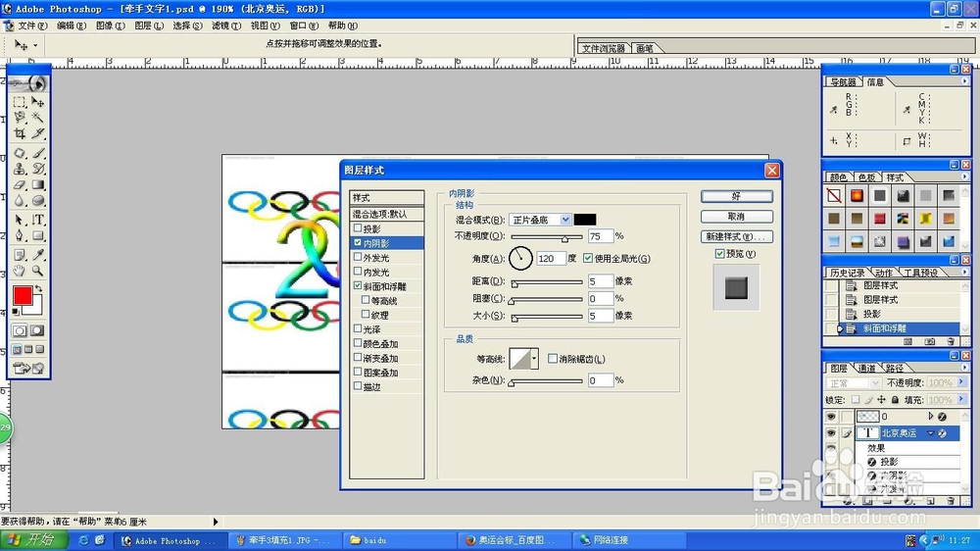Select the Healing Brush tool
The height and width of the screenshot is (551, 980).
(20, 153)
